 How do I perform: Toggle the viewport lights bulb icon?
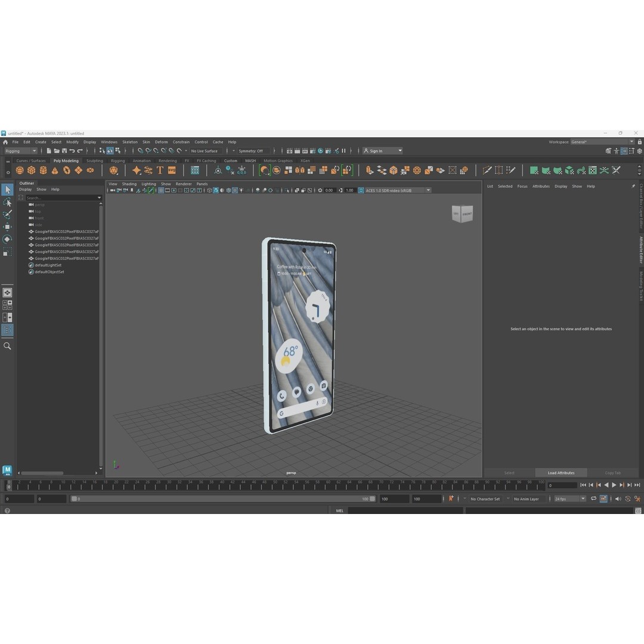tap(241, 190)
